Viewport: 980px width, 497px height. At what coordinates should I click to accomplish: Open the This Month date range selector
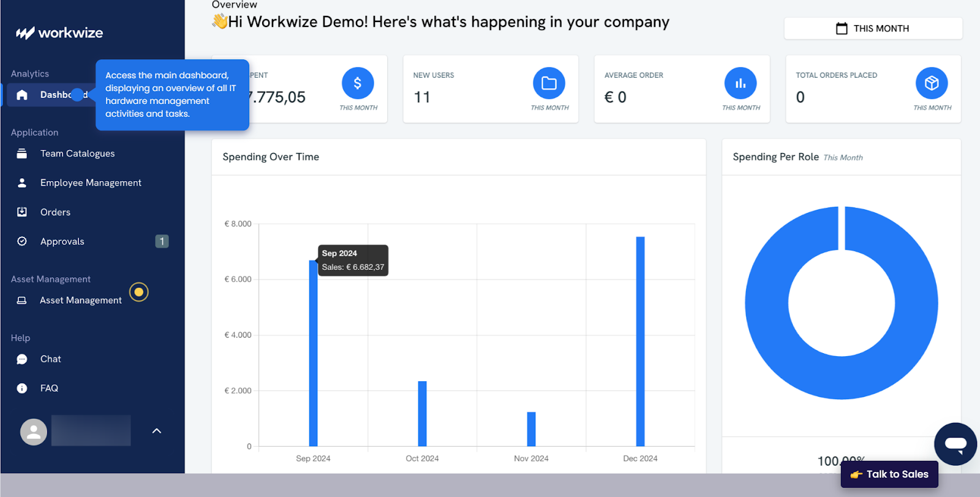(873, 29)
